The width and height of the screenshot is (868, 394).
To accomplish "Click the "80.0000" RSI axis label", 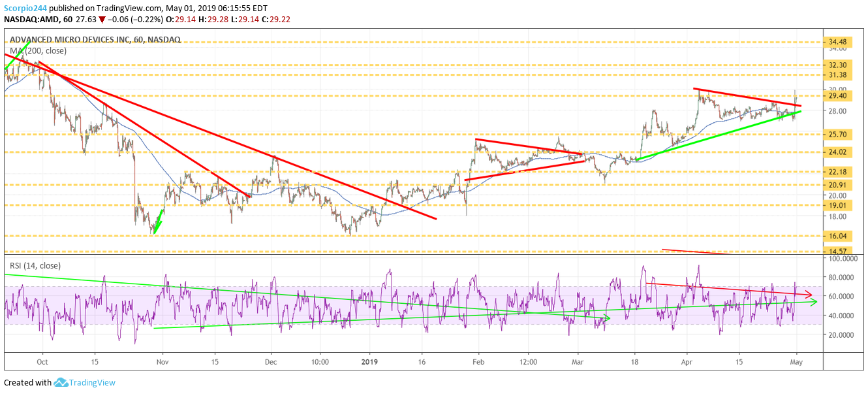I will coord(841,277).
